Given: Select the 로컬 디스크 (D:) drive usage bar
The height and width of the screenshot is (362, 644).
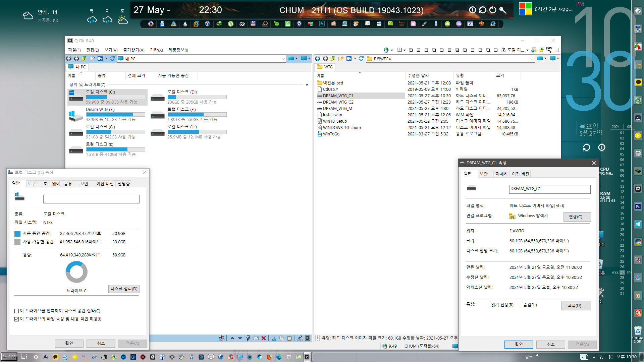Looking at the screenshot, I should pyautogui.click(x=197, y=97).
